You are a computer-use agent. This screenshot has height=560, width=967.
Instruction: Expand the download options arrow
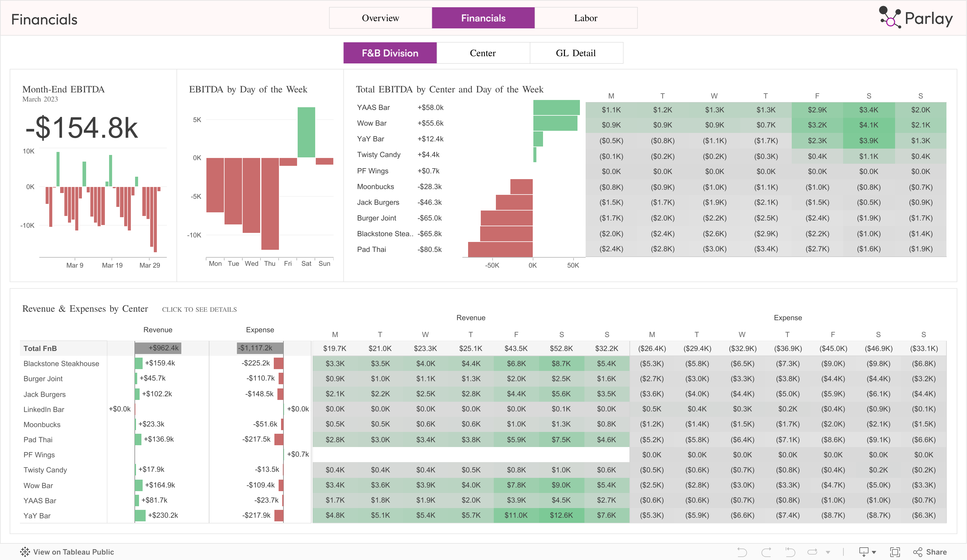[874, 552]
